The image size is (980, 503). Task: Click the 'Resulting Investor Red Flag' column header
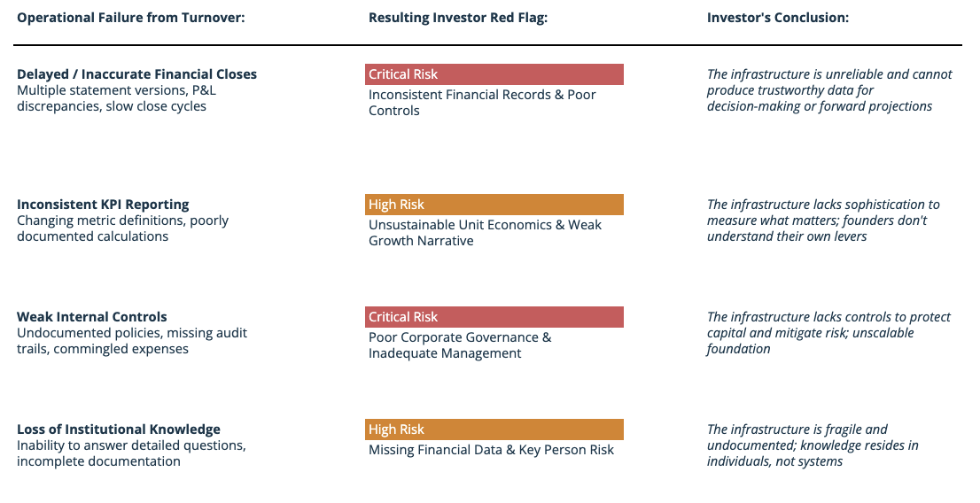click(x=458, y=18)
